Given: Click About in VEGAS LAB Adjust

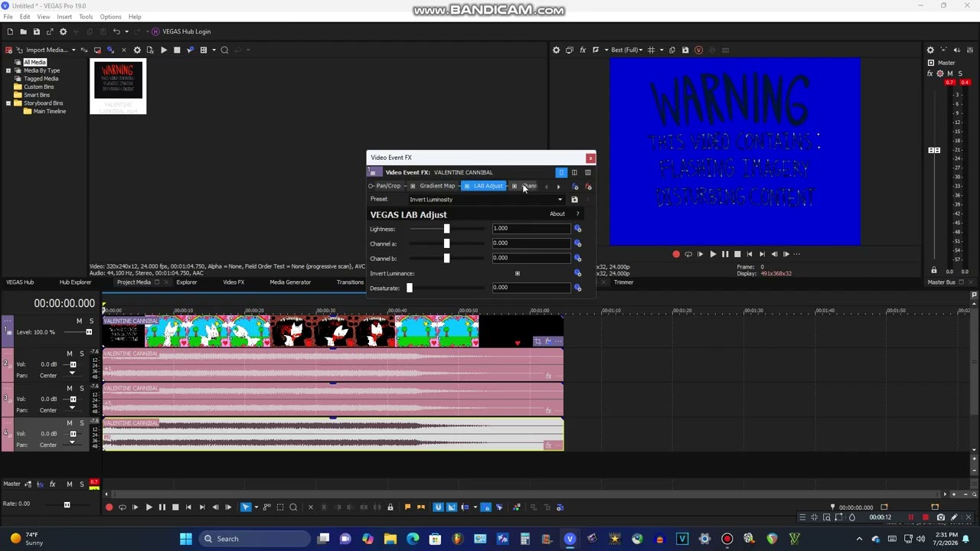Looking at the screenshot, I should tap(557, 214).
